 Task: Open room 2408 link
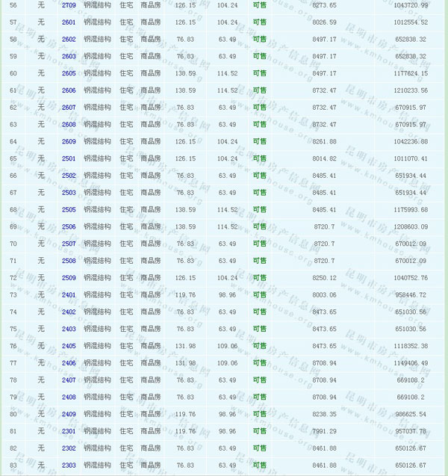tap(69, 397)
